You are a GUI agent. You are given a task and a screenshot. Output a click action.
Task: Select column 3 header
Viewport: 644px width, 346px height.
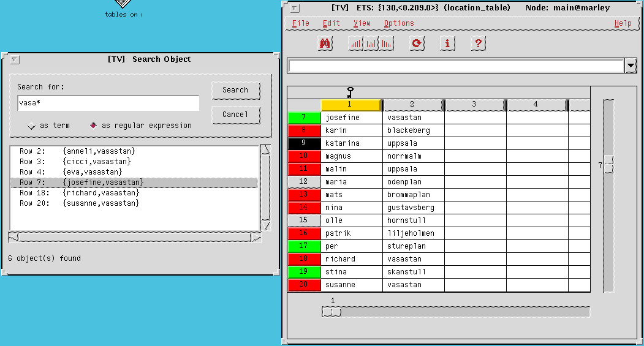click(475, 105)
